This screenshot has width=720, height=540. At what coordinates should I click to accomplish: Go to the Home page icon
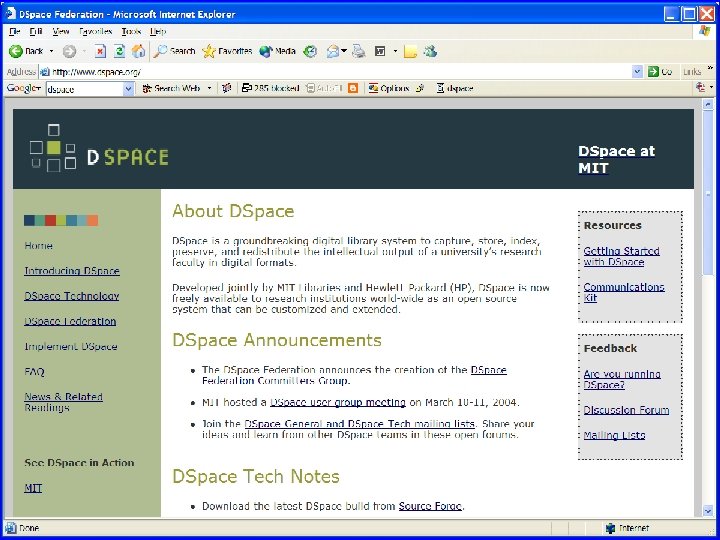pyautogui.click(x=138, y=51)
